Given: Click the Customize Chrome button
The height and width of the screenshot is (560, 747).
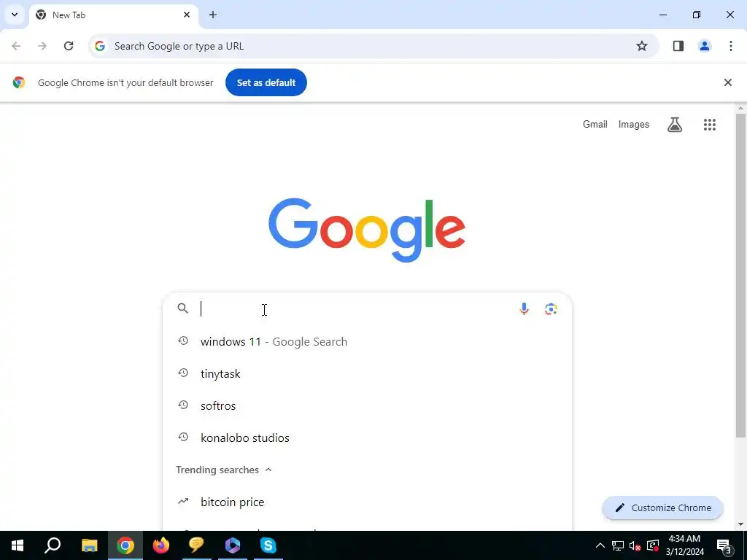Looking at the screenshot, I should [662, 507].
